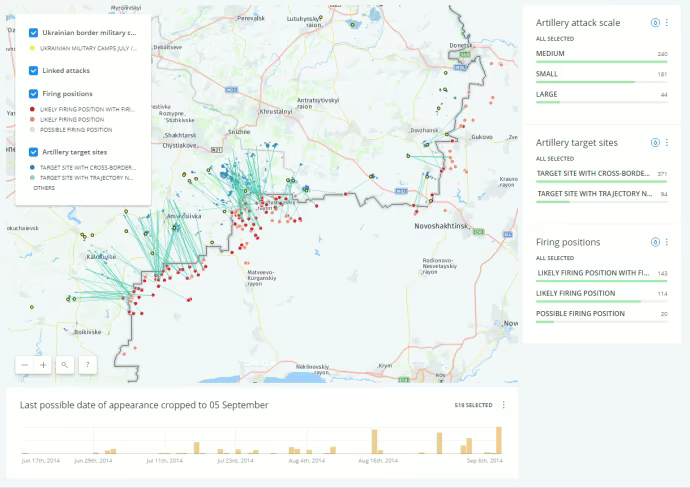The image size is (690, 488).
Task: Toggle the Linked attacks layer checkbox
Action: click(34, 70)
